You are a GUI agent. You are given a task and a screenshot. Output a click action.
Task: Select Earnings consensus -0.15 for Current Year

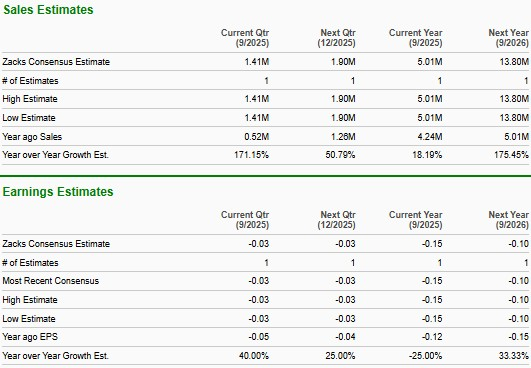point(432,244)
